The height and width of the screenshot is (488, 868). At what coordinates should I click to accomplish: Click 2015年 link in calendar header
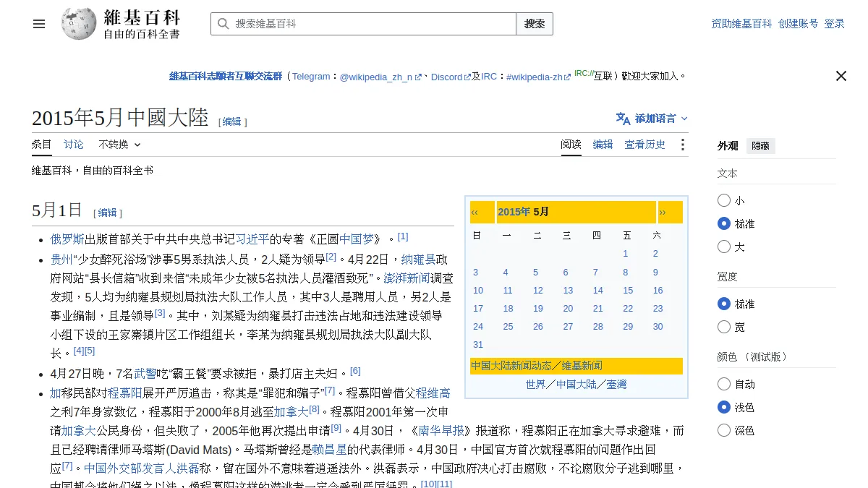pos(514,212)
